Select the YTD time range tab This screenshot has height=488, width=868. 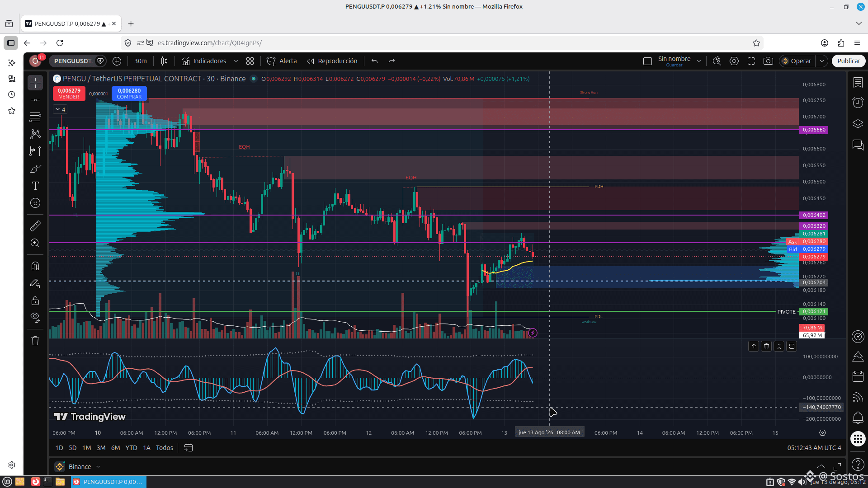click(131, 448)
